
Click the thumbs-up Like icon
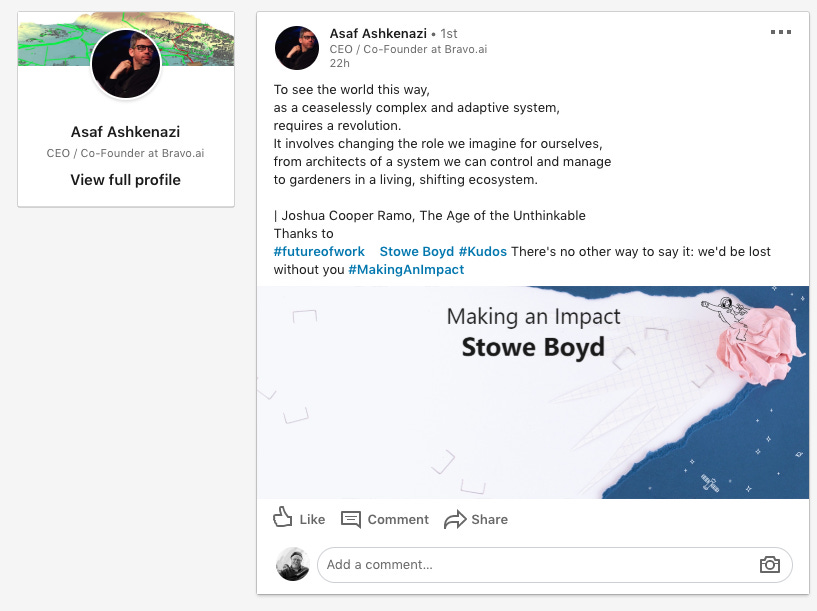tap(283, 518)
